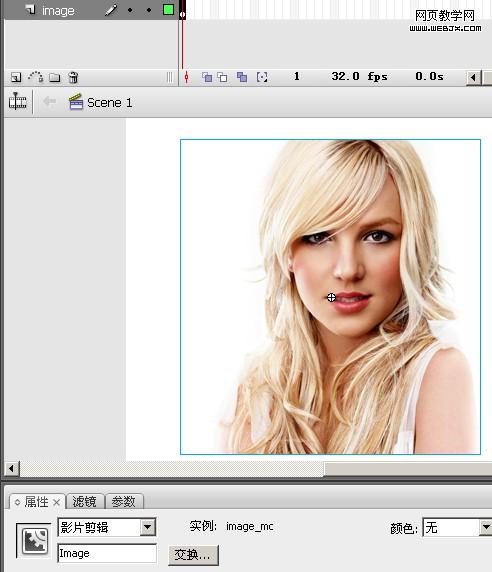The height and width of the screenshot is (572, 492).
Task: Click frame 1 keyframe in timeline
Action: 182,10
